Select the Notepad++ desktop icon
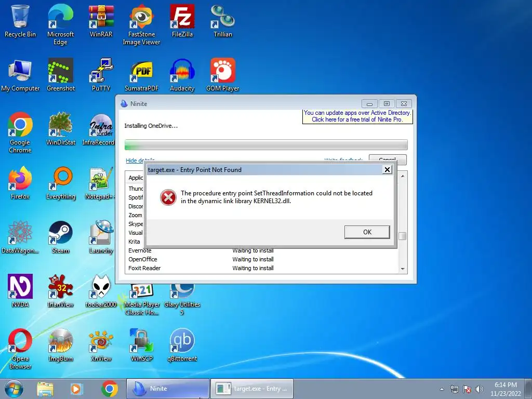The image size is (532, 399). click(100, 182)
